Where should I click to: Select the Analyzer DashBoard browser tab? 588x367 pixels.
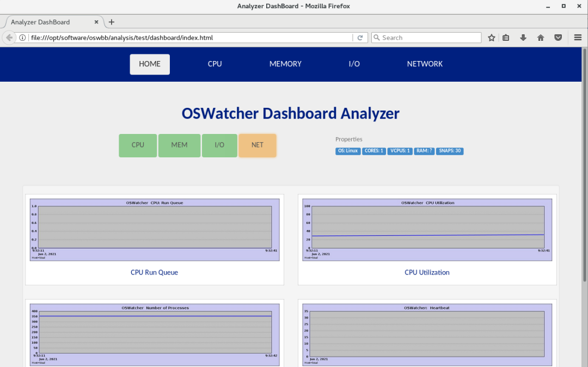click(52, 22)
